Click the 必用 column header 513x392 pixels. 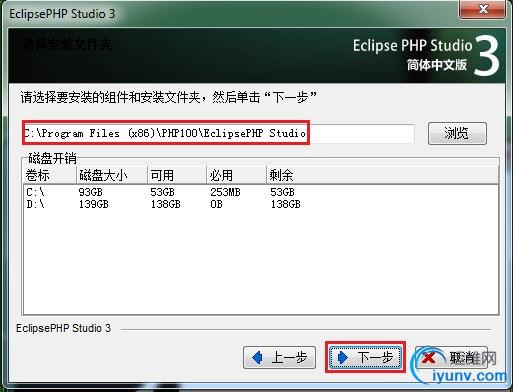[236, 175]
